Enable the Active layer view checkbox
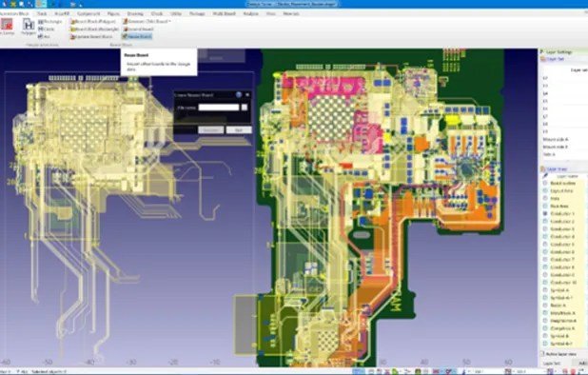 coord(542,354)
